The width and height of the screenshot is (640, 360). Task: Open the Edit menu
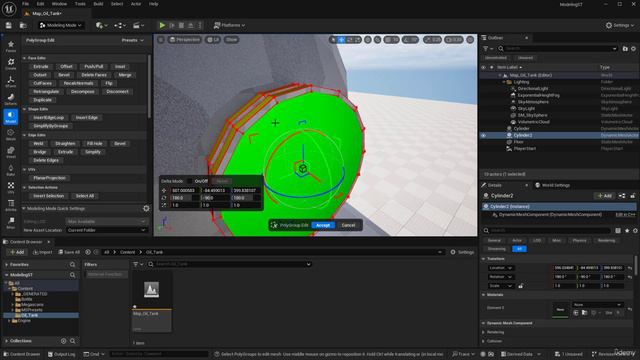pos(40,4)
